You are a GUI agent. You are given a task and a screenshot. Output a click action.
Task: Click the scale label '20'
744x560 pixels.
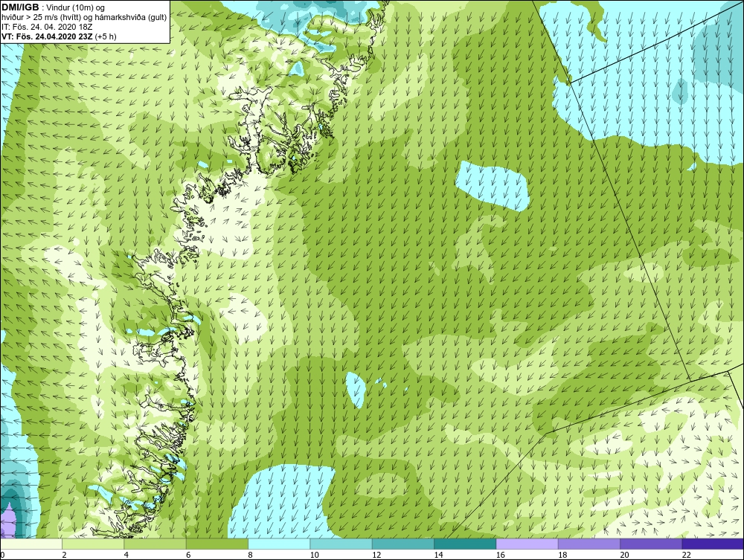[624, 556]
